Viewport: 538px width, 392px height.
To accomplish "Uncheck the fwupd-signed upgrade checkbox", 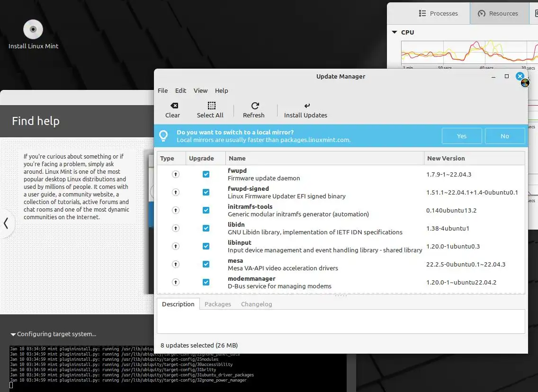I will pos(206,192).
